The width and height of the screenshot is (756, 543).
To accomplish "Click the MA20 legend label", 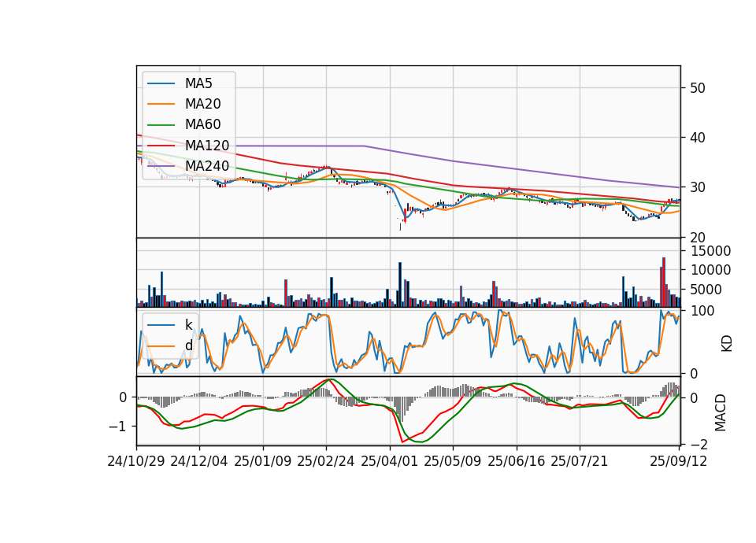I will pyautogui.click(x=202, y=104).
